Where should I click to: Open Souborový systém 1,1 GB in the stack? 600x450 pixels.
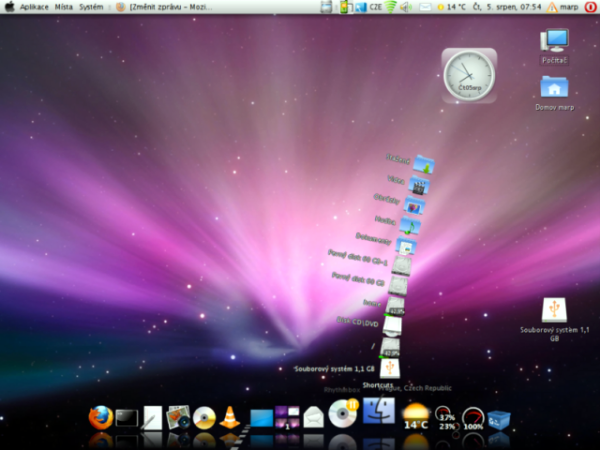(x=390, y=368)
